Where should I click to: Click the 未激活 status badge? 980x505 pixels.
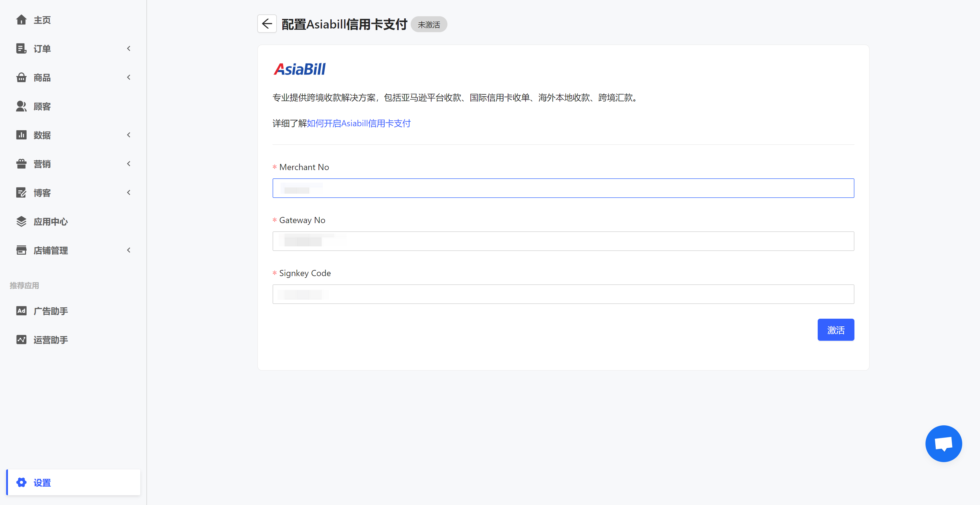pyautogui.click(x=429, y=24)
